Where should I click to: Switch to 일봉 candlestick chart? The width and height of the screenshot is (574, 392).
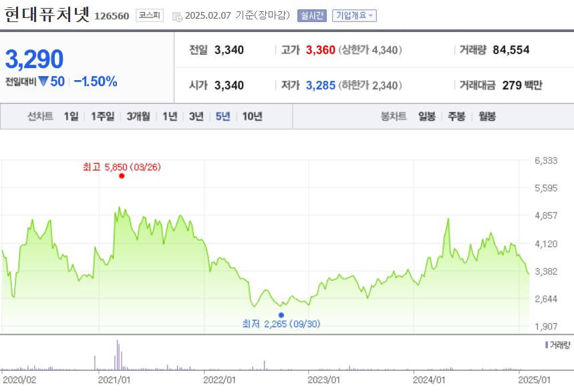(427, 116)
